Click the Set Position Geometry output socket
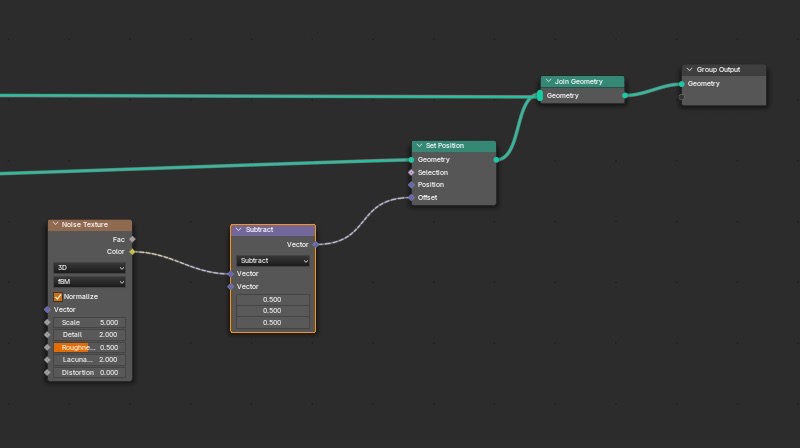Image resolution: width=800 pixels, height=448 pixels. pos(496,160)
